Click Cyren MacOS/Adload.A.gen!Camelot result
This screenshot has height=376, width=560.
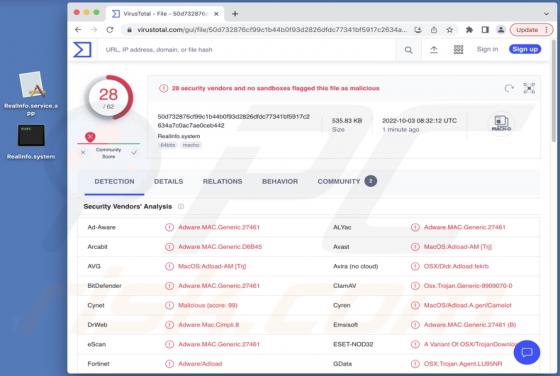[468, 305]
